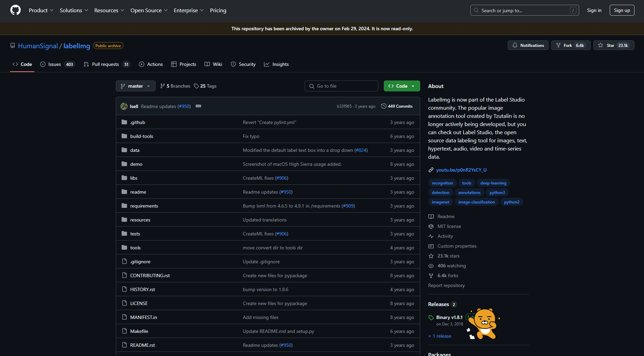644x356 pixels.
Task: Open the tools folder
Action: tap(136, 248)
